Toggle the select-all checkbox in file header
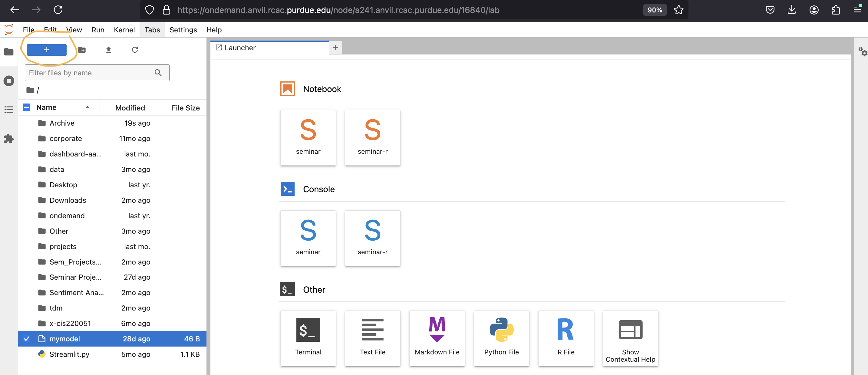The height and width of the screenshot is (375, 868). coord(27,107)
